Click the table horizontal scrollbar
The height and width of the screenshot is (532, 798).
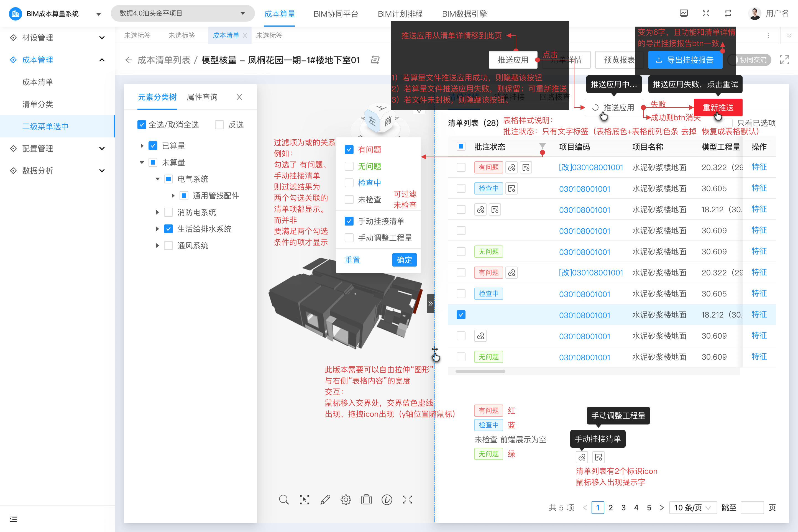[x=480, y=371]
